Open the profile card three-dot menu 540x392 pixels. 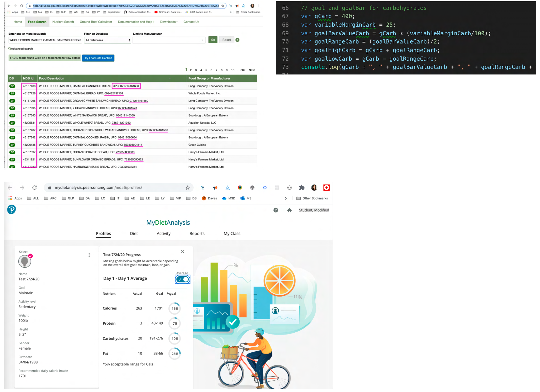click(89, 255)
